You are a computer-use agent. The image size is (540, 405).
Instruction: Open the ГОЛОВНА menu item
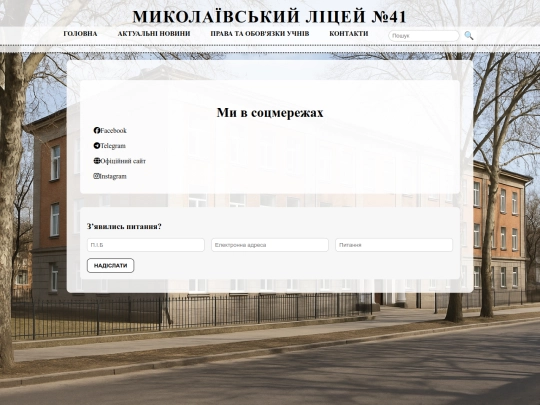pyautogui.click(x=80, y=34)
